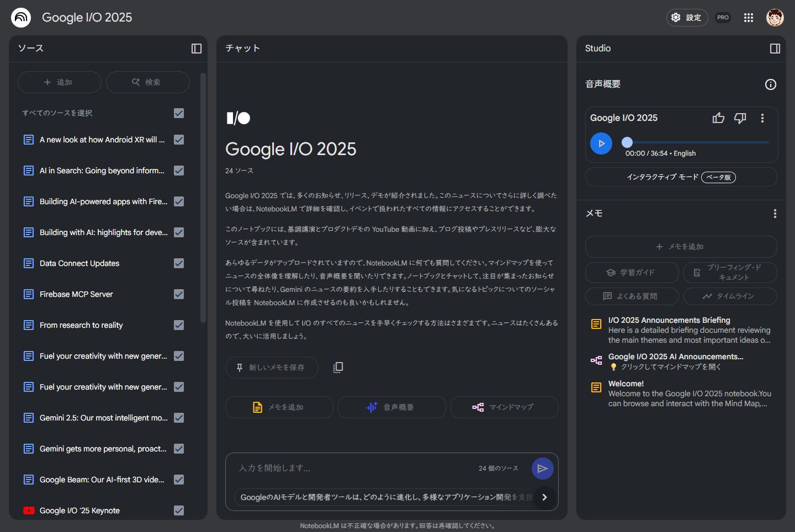Focus the 入力を開始します chat input field
This screenshot has height=532, width=795.
[353, 468]
